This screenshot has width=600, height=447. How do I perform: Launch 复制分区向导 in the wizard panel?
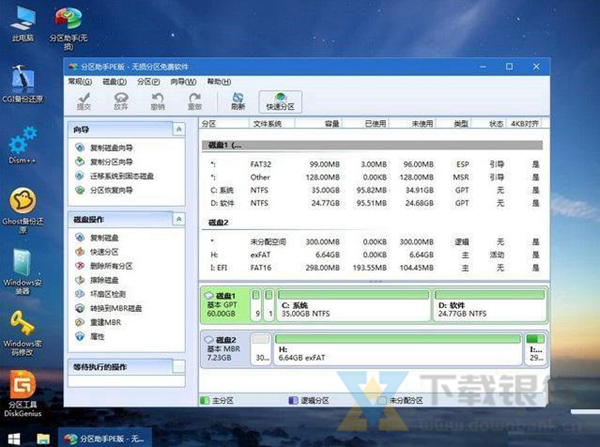pyautogui.click(x=104, y=162)
